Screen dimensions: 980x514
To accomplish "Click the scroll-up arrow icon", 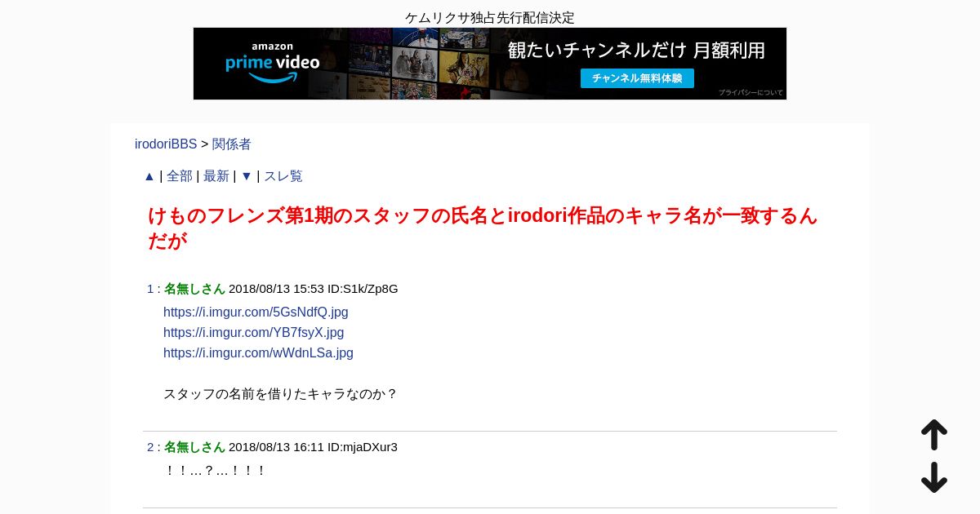I will (934, 435).
